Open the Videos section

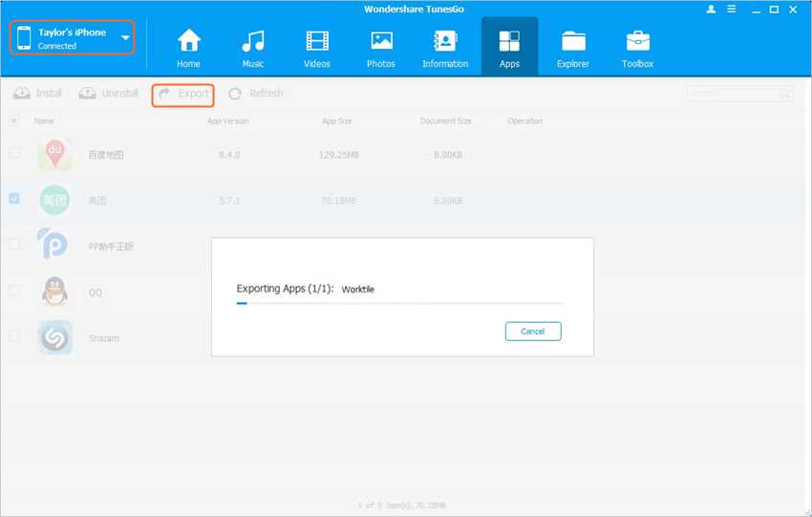pos(317,48)
